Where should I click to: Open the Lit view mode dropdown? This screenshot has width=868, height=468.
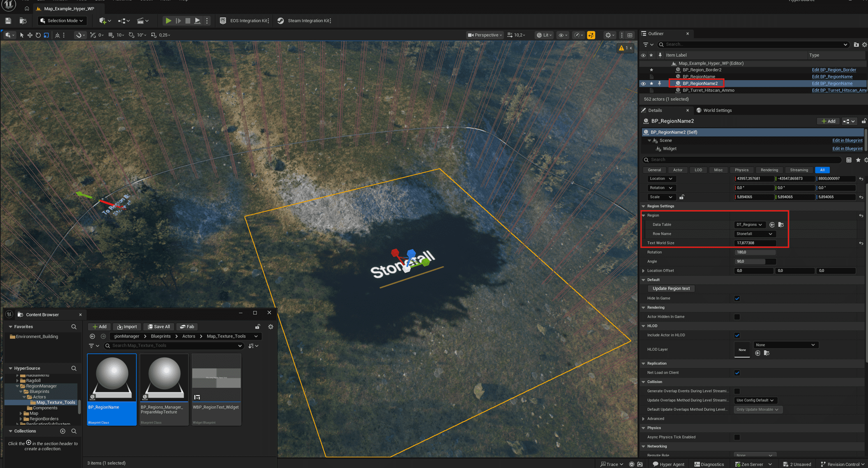point(544,35)
